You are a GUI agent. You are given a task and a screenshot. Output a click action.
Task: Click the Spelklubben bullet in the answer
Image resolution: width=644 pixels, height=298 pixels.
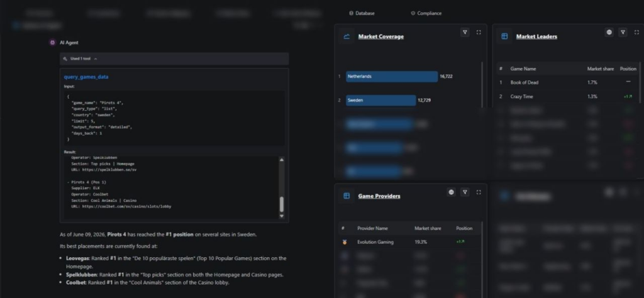click(175, 275)
